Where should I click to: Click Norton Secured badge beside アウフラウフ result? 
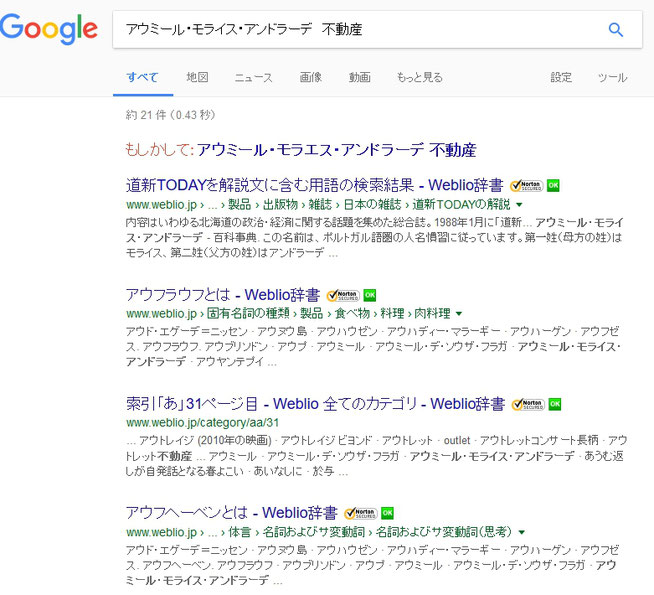(x=343, y=296)
